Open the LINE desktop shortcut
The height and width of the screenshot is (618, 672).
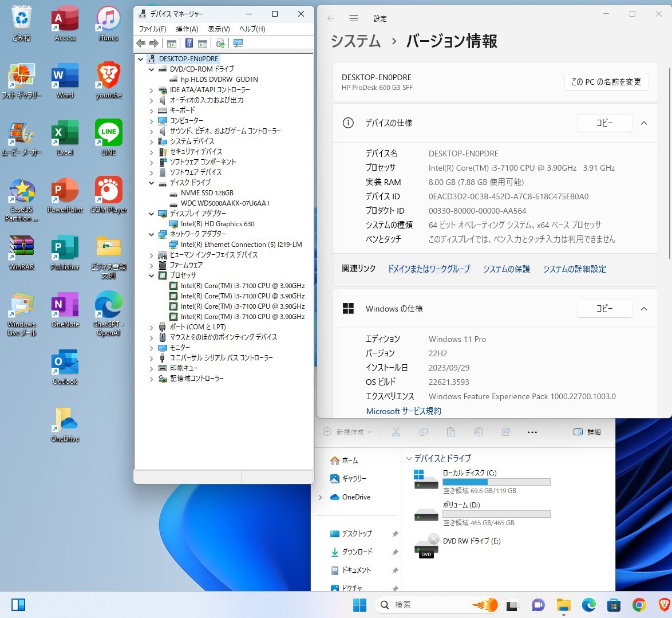tap(109, 137)
